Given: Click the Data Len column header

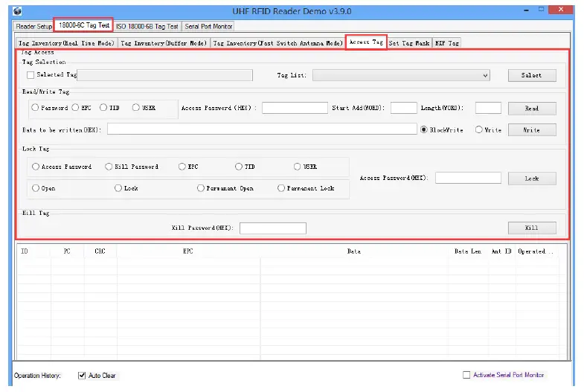Looking at the screenshot, I should (468, 251).
